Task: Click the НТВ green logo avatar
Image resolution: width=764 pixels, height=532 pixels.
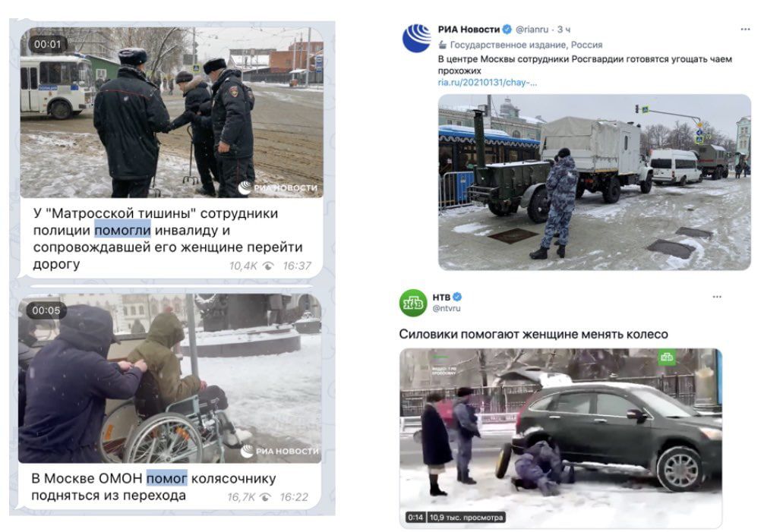Action: coord(413,302)
